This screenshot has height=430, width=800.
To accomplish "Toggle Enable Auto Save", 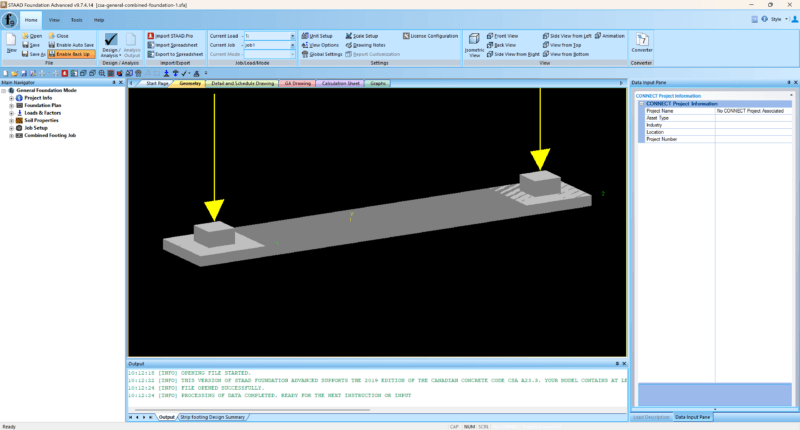I will click(71, 45).
